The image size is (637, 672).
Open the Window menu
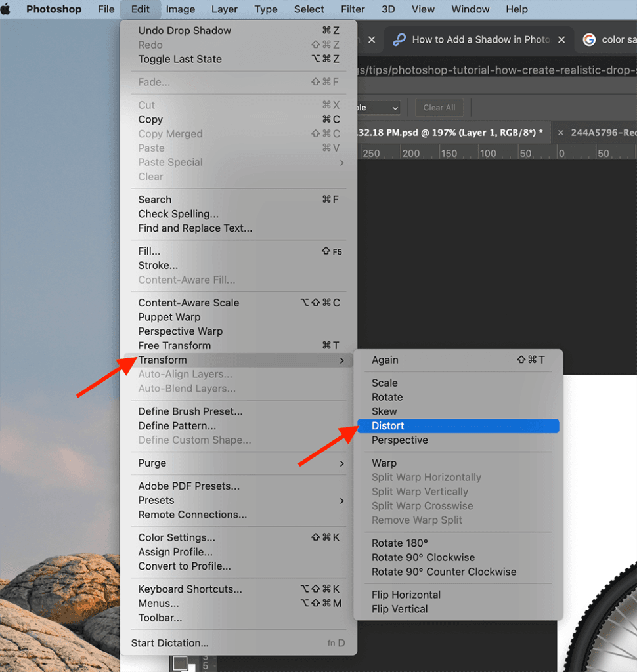point(470,9)
